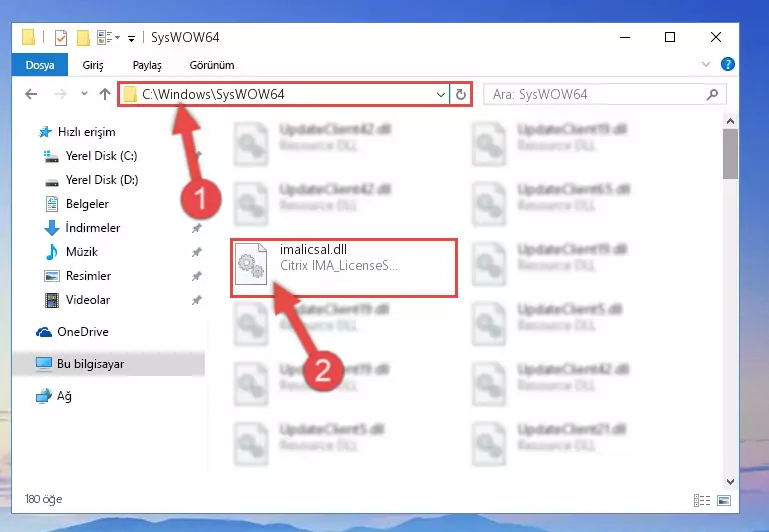
Task: Go forward with the right arrow
Action: [60, 94]
